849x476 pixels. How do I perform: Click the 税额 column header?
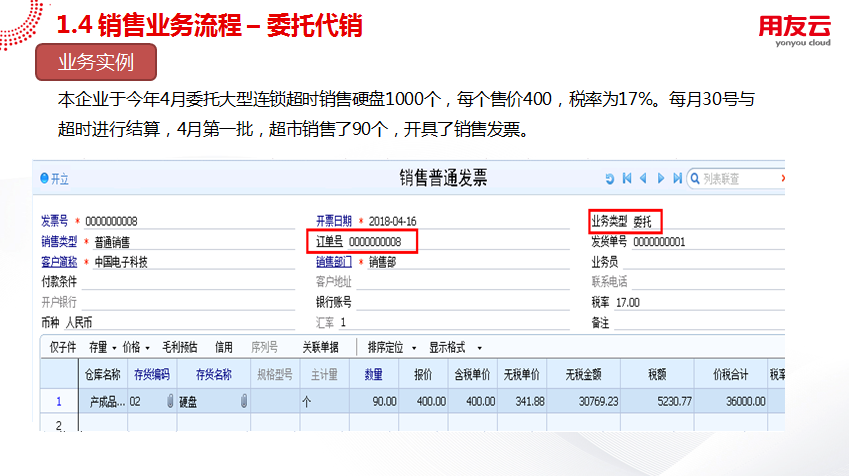(657, 374)
